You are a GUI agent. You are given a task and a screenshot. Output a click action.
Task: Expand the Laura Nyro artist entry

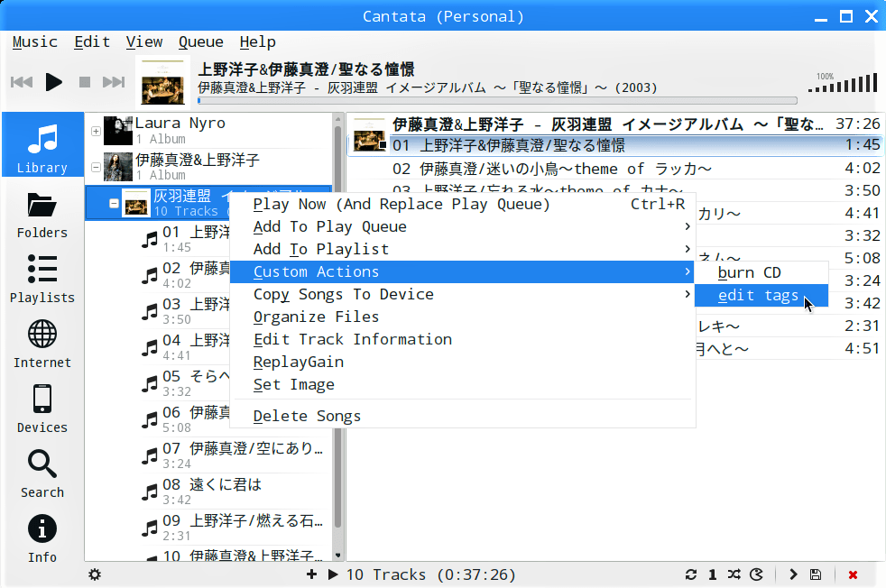[96, 131]
